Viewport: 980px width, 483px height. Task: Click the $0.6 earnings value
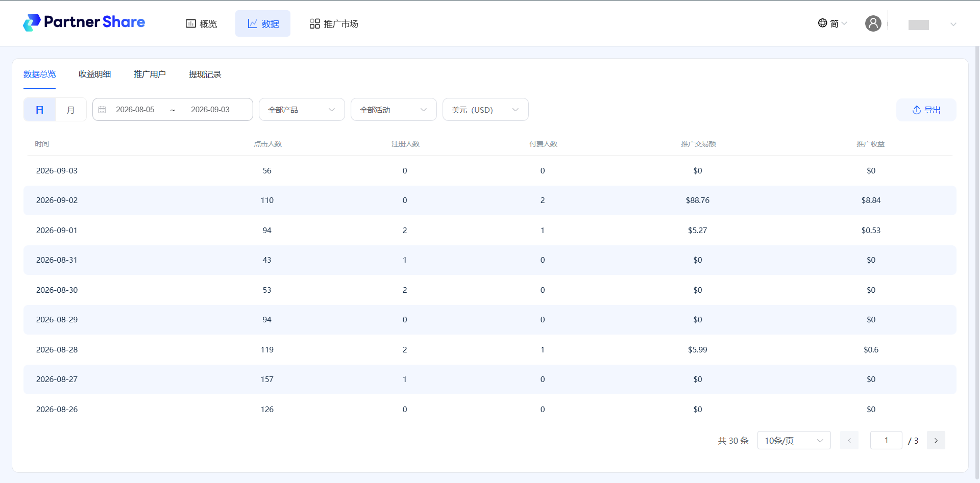(x=871, y=350)
